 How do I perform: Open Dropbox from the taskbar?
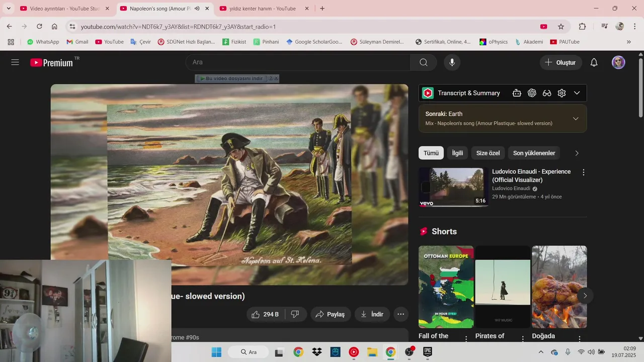317,352
